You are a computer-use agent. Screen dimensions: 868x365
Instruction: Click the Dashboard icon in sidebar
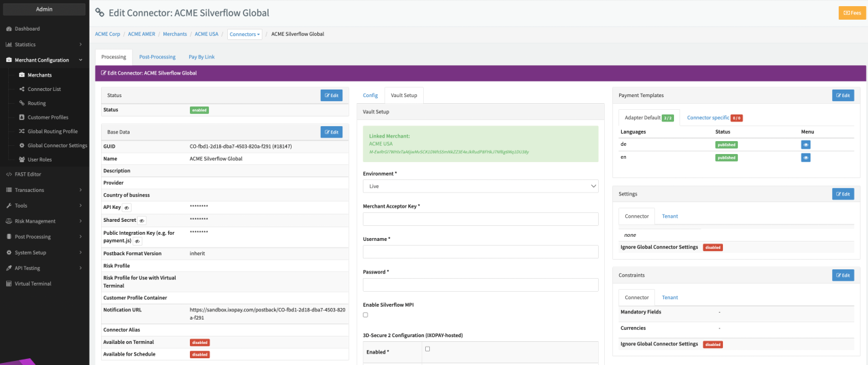(x=9, y=29)
